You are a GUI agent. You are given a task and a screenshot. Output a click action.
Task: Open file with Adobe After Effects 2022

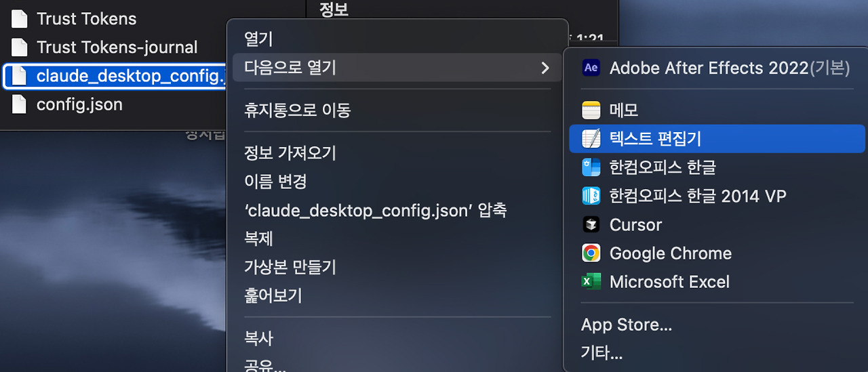(717, 68)
